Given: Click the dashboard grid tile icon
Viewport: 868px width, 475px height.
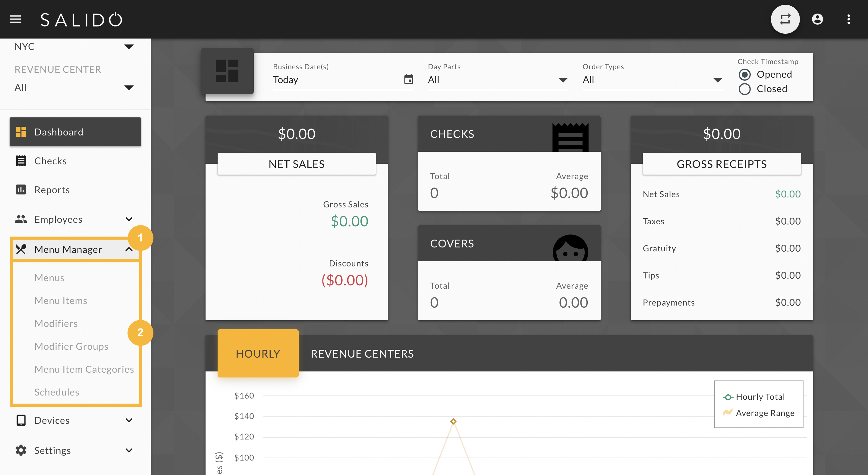Looking at the screenshot, I should 227,71.
